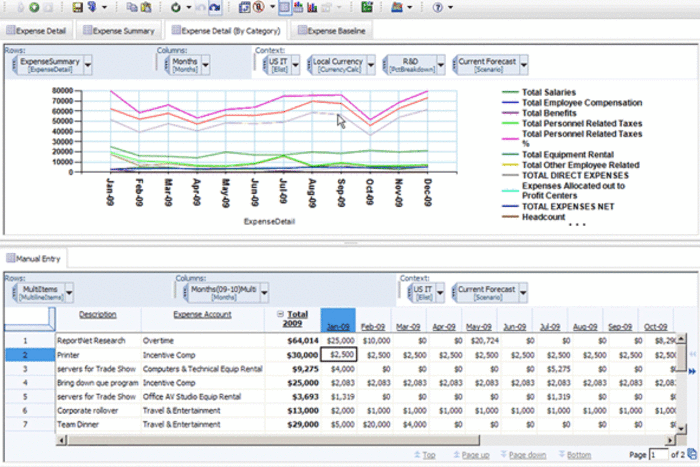Switch to the Expense Summary tab
Screen dimensions: 700x467
coord(119,30)
